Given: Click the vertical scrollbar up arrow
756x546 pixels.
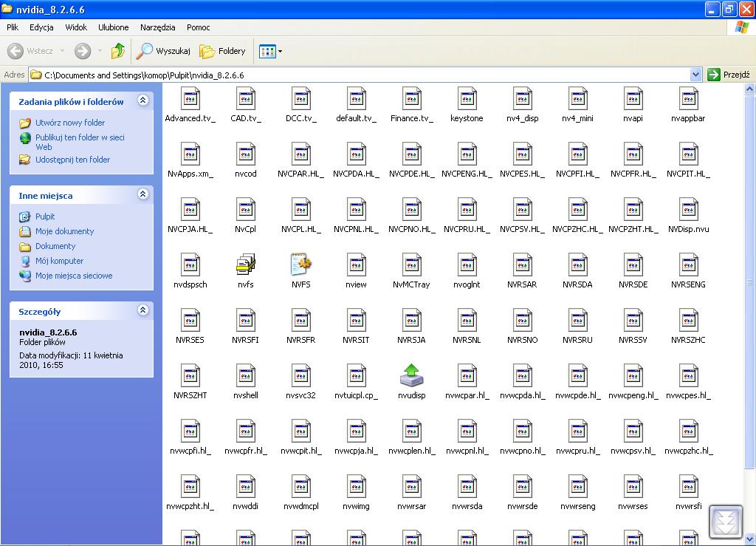Looking at the screenshot, I should point(749,89).
